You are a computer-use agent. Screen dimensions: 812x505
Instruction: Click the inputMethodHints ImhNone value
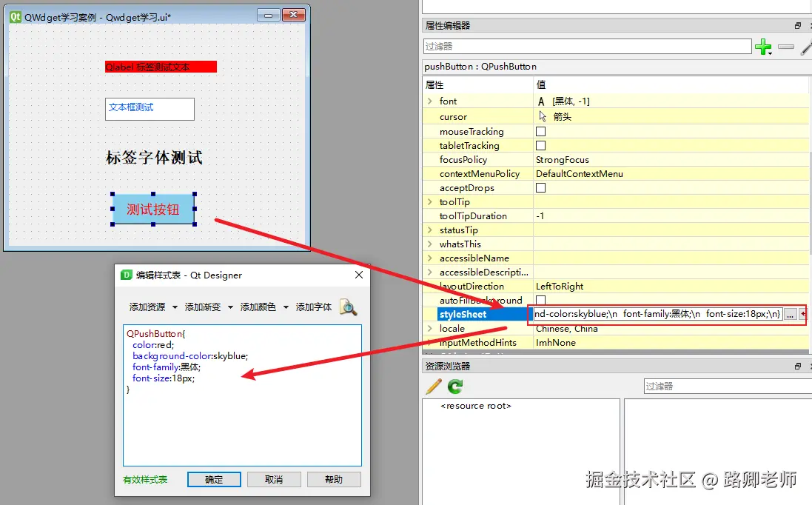click(556, 342)
